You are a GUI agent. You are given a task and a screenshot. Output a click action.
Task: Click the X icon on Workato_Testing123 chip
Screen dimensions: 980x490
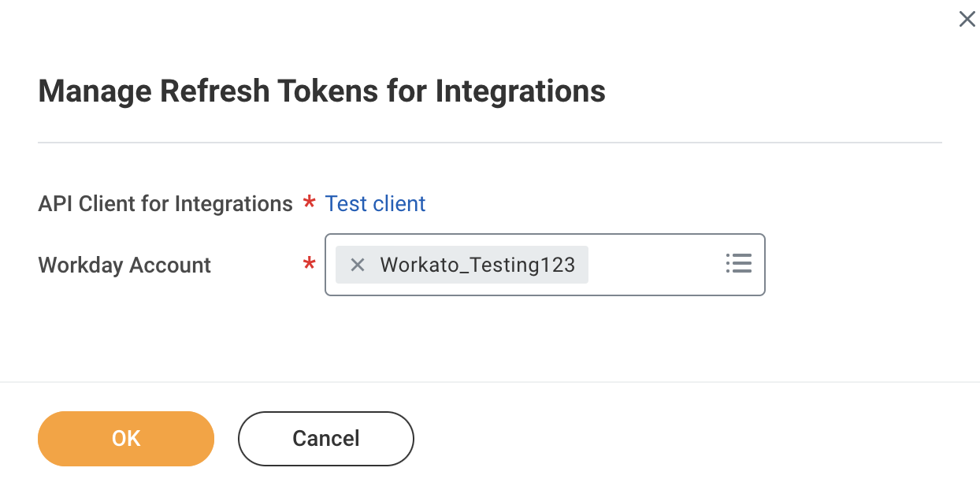click(x=357, y=265)
